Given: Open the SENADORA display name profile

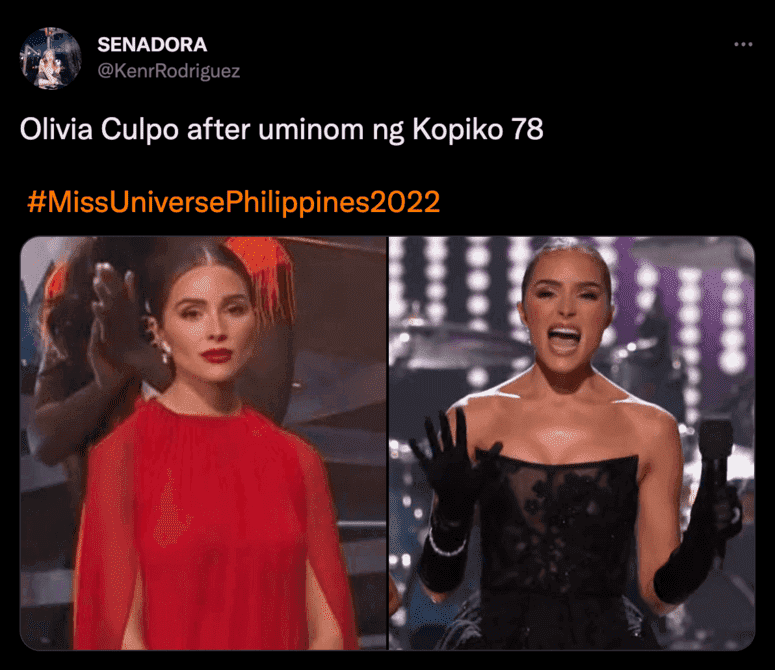Looking at the screenshot, I should (x=152, y=45).
